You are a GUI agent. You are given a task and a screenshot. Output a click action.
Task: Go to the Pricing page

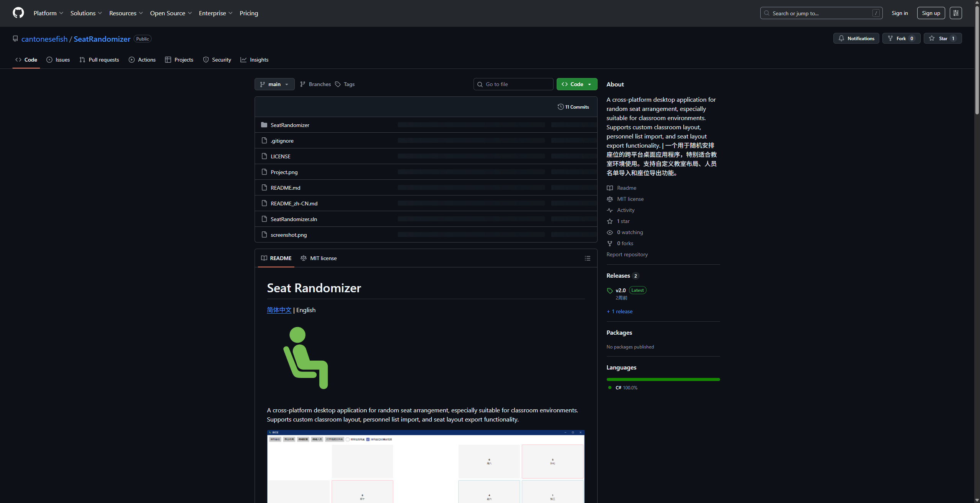249,13
